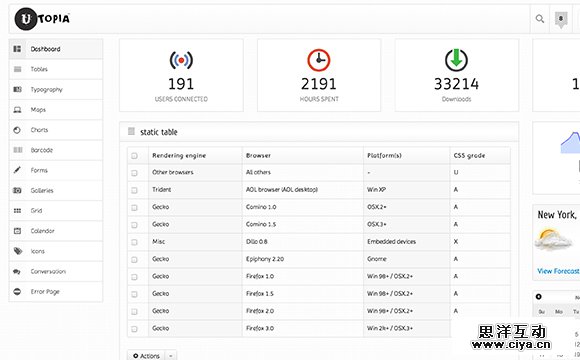
Task: Click the Forms pencil icon
Action: point(17,170)
